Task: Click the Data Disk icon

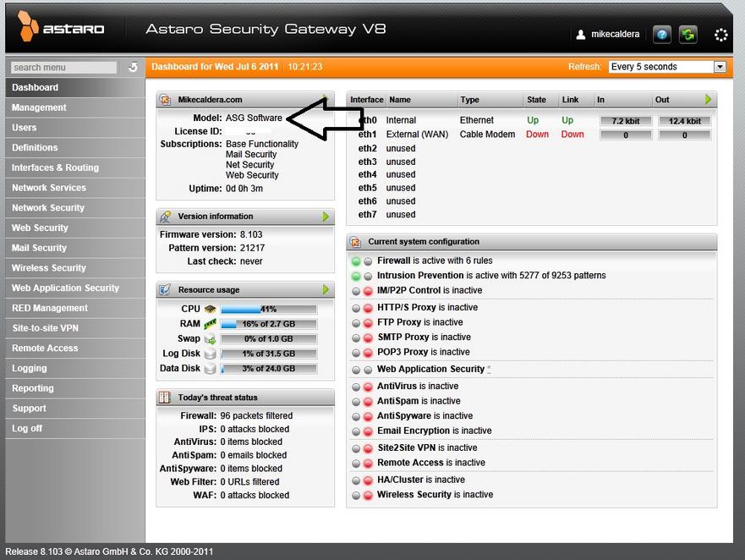Action: tap(210, 369)
